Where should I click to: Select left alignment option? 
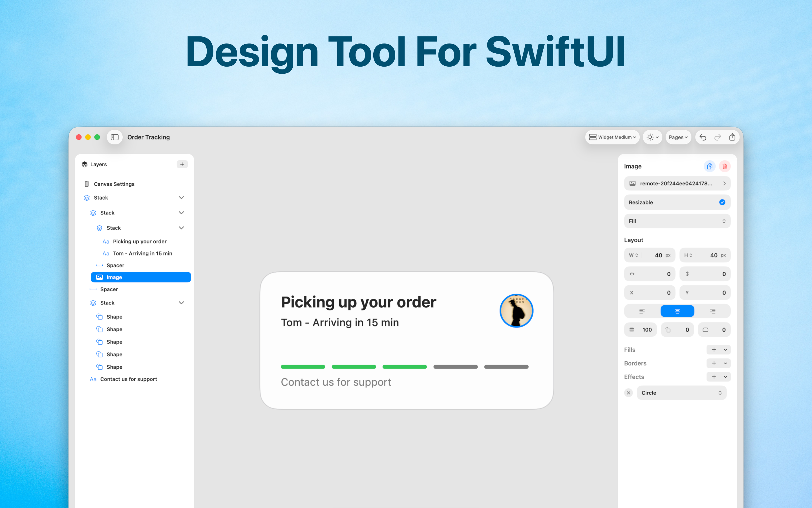[642, 311]
